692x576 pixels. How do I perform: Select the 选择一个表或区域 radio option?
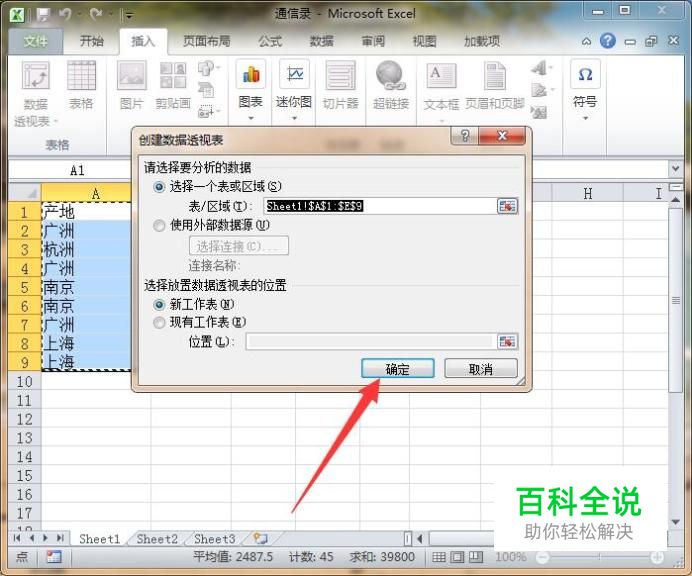(x=159, y=187)
